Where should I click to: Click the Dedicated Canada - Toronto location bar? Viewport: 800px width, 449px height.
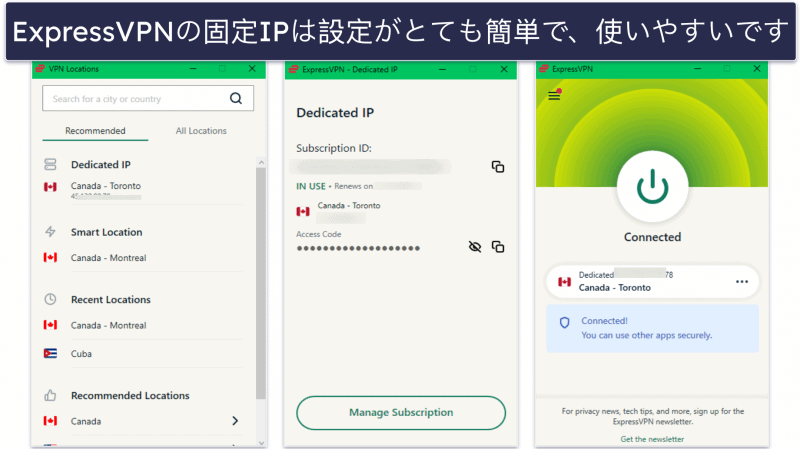click(x=653, y=281)
